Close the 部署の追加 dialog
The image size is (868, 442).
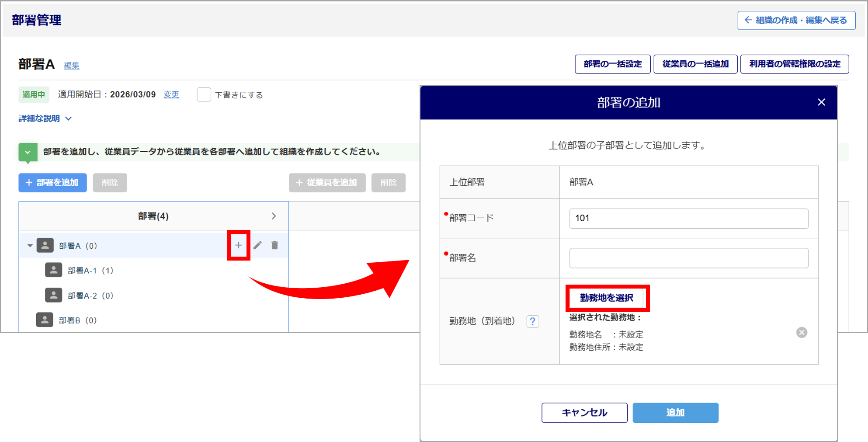click(821, 102)
